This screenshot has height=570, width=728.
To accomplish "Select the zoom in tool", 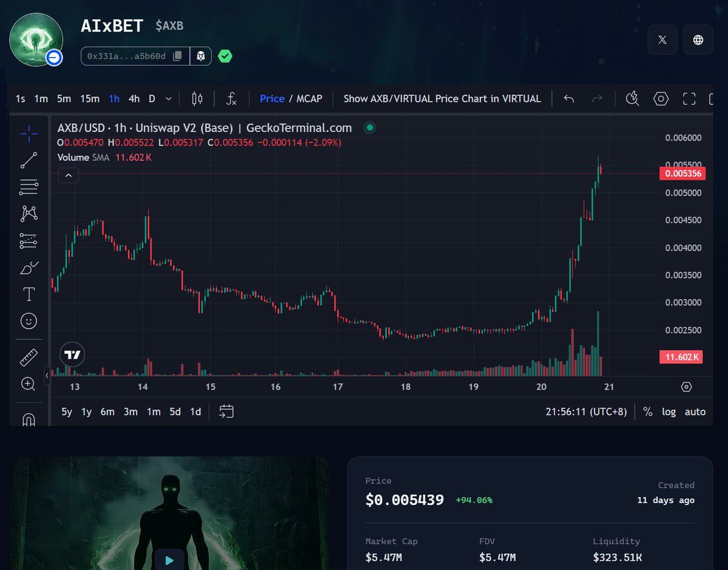I will point(29,384).
